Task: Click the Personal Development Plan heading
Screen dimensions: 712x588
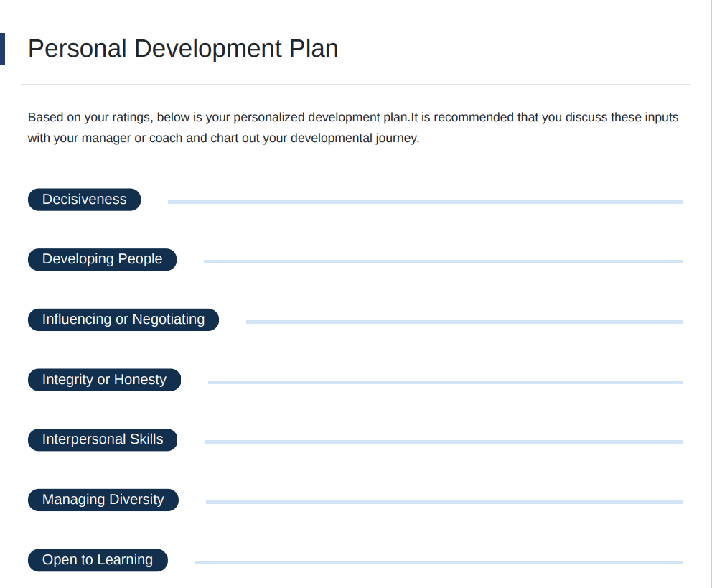Action: tap(183, 49)
